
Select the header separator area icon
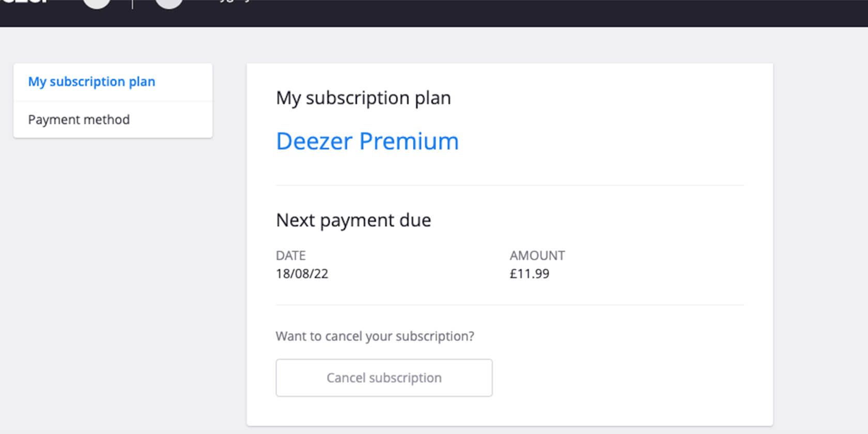[133, 5]
